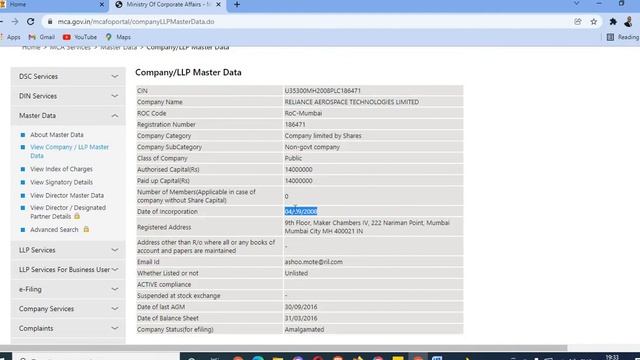The width and height of the screenshot is (640, 360).
Task: Expand the Company Services section
Action: tap(68, 309)
